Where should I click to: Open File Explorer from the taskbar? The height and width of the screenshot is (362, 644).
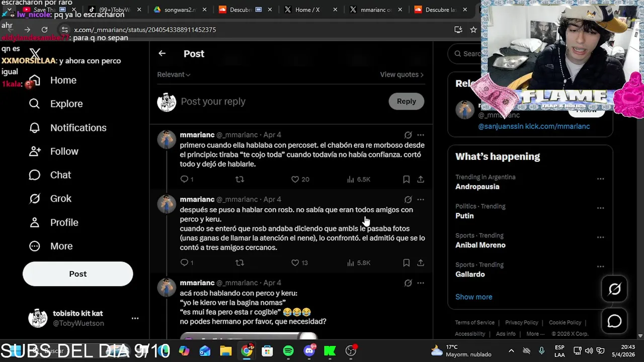click(x=225, y=350)
